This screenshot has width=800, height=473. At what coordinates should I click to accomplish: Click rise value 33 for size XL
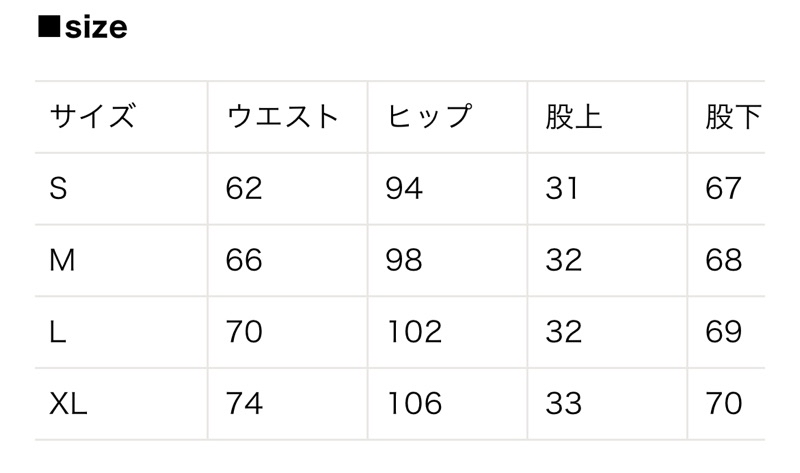(564, 404)
